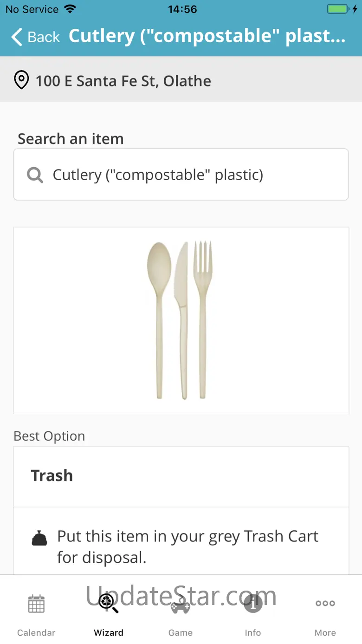Open the Calendar tab
The image size is (362, 644).
(x=36, y=632)
